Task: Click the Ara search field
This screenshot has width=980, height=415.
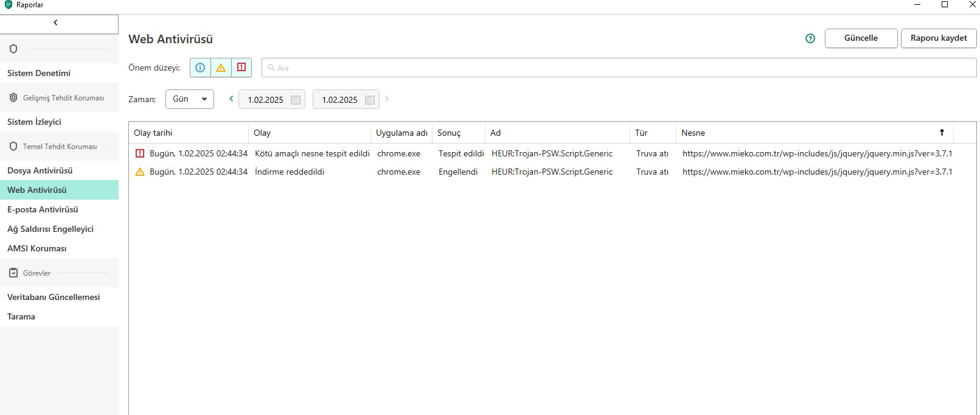Action: tap(619, 68)
